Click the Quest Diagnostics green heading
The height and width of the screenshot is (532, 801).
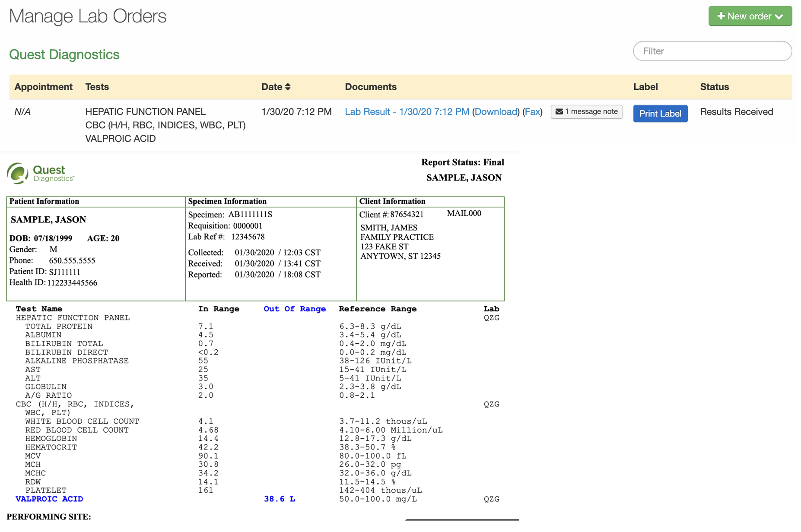coord(64,54)
